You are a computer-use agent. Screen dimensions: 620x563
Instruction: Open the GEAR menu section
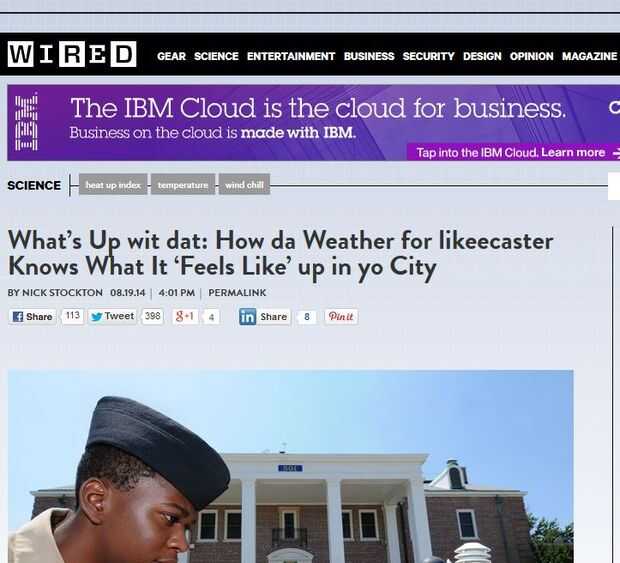pyautogui.click(x=171, y=57)
